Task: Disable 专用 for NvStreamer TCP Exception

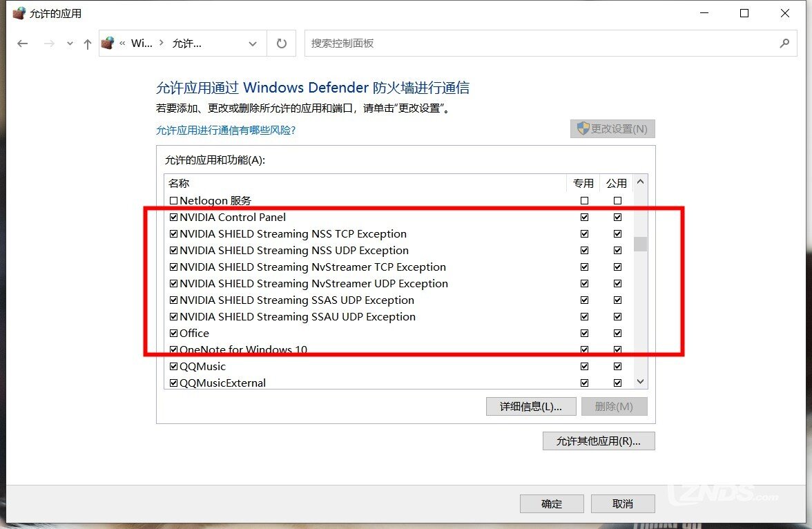Action: [585, 267]
